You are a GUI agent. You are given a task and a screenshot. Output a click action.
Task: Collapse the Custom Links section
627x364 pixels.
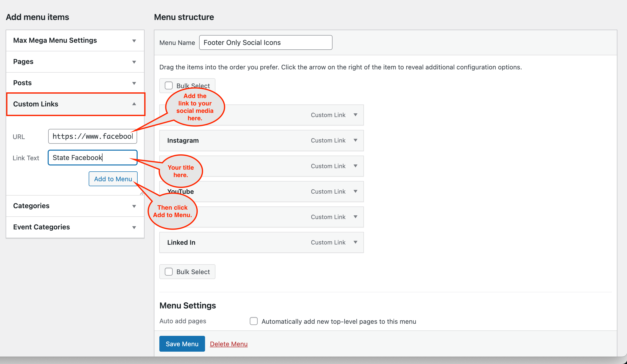tap(134, 104)
